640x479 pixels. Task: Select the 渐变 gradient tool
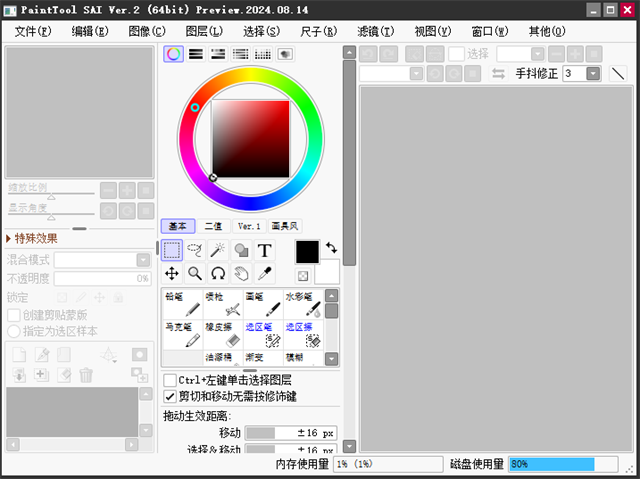click(263, 357)
